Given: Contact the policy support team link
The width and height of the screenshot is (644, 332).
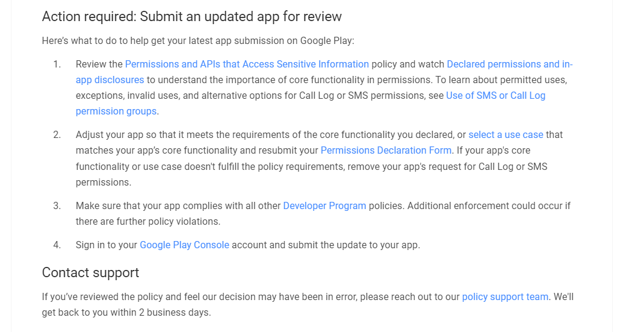Looking at the screenshot, I should (x=505, y=296).
